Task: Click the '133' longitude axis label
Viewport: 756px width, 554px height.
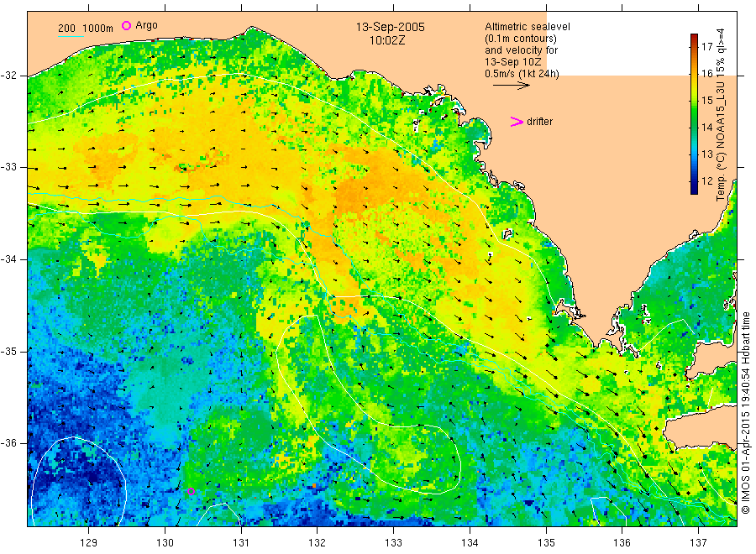Action: pyautogui.click(x=393, y=543)
